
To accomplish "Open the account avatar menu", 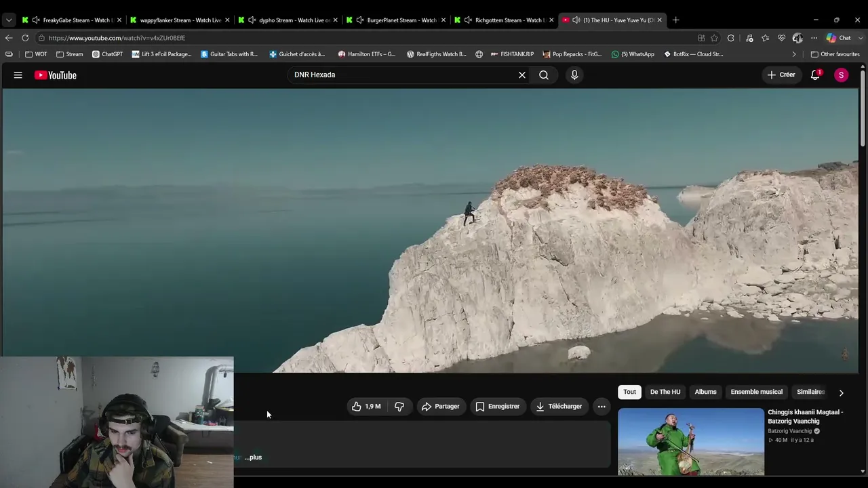I will tap(842, 75).
